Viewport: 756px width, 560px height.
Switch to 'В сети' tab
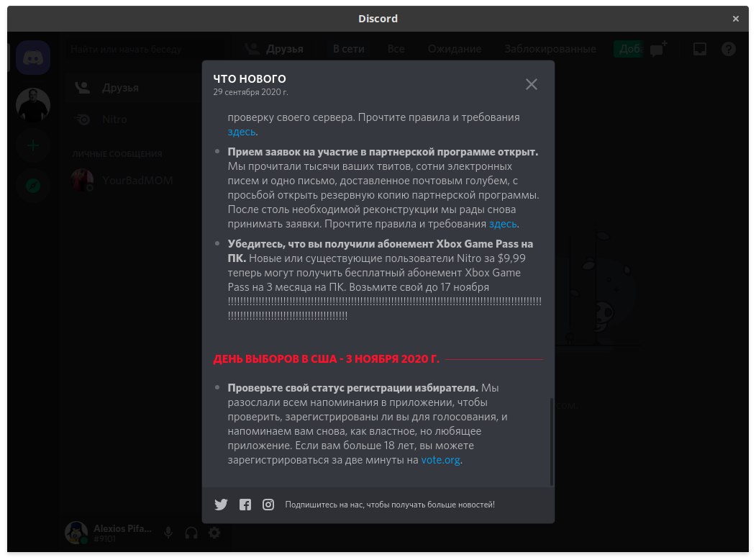[x=349, y=49]
